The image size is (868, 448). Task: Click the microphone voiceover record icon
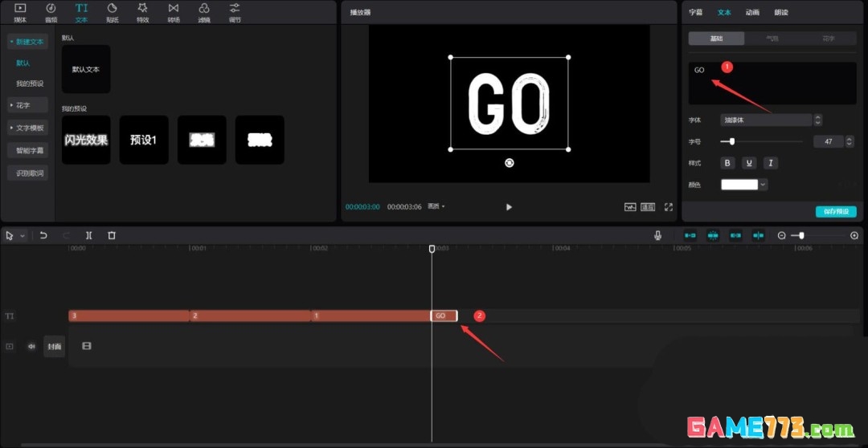tap(657, 235)
